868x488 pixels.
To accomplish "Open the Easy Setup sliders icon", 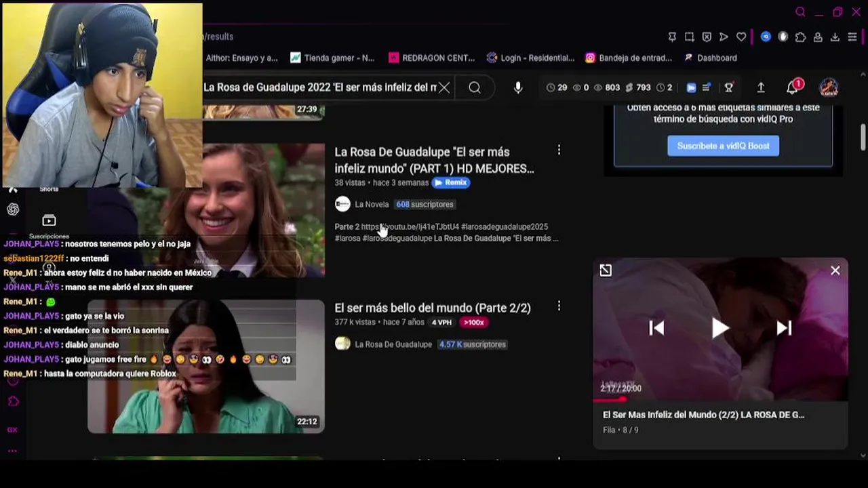I will click(852, 37).
